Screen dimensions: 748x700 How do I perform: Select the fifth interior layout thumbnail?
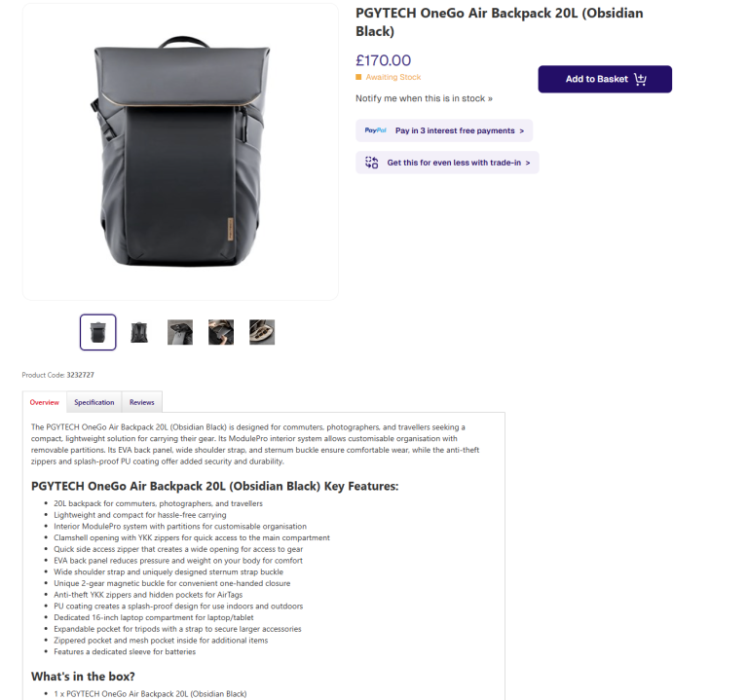click(x=262, y=332)
